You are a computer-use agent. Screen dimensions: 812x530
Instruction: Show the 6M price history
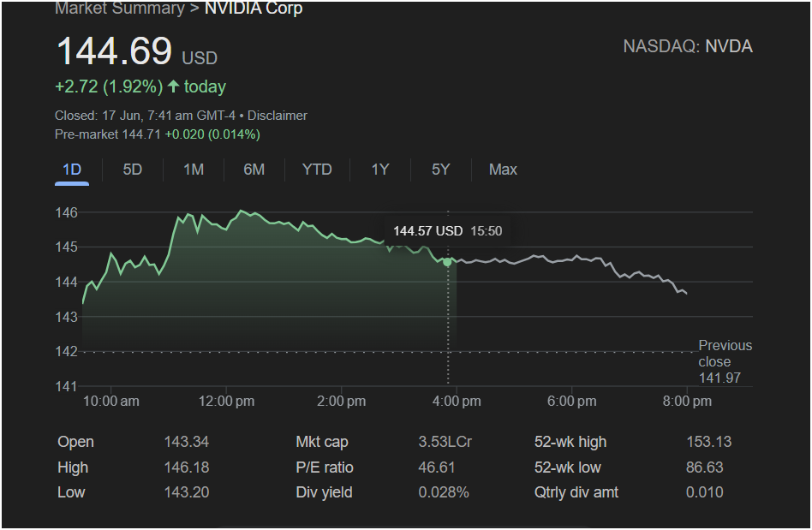[x=254, y=170]
